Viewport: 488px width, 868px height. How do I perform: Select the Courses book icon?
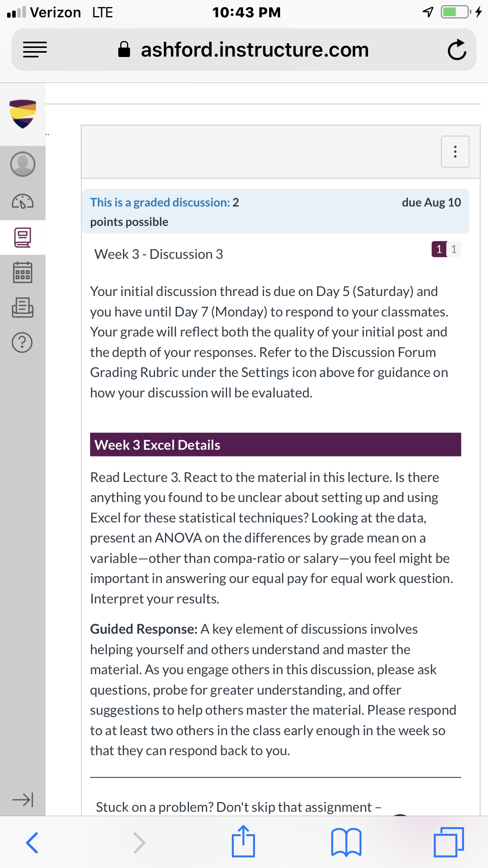coord(22,237)
